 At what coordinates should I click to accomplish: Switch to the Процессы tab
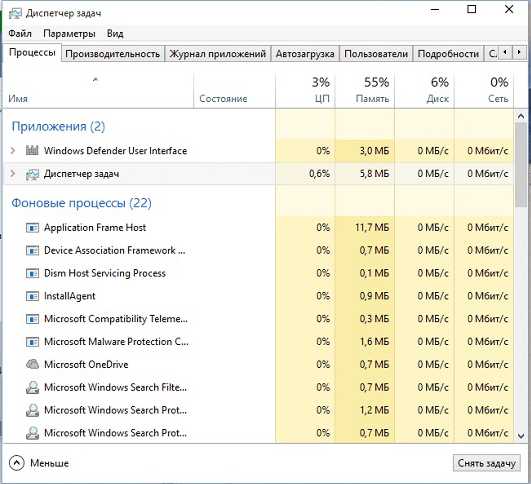click(x=32, y=52)
